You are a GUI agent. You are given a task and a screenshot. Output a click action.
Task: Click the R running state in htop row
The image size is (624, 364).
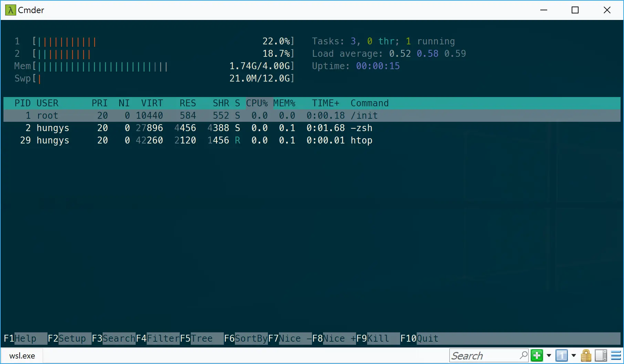pyautogui.click(x=238, y=140)
